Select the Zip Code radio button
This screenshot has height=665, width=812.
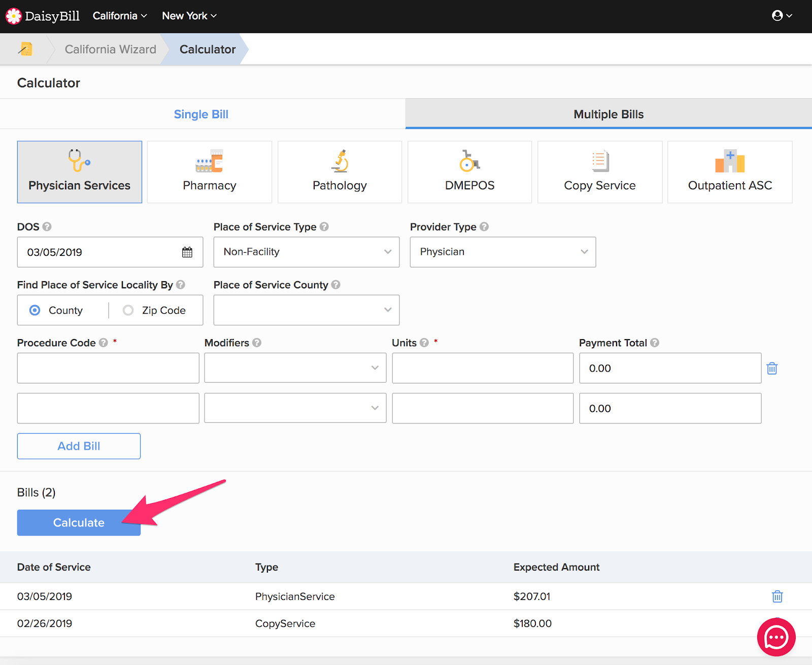pyautogui.click(x=128, y=310)
